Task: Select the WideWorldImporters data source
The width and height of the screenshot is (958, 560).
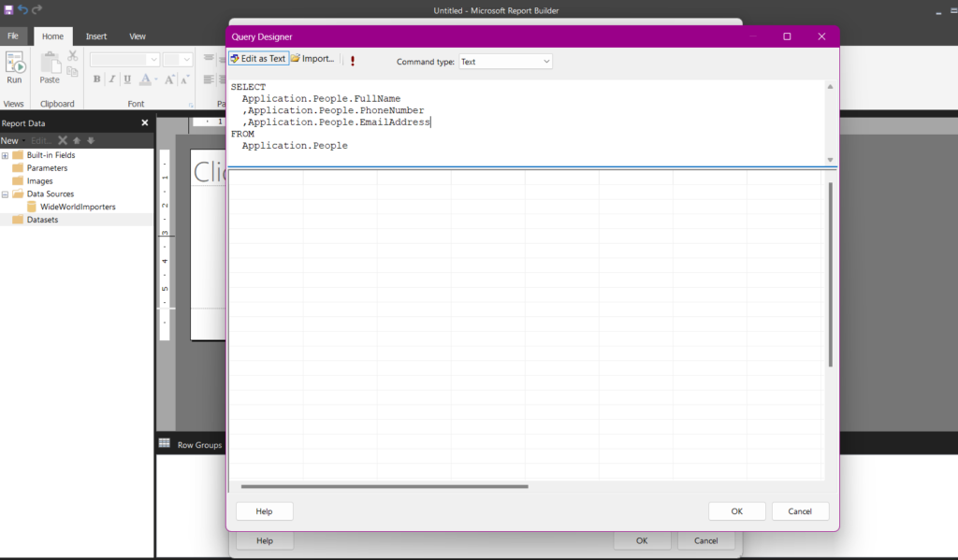Action: pyautogui.click(x=78, y=207)
